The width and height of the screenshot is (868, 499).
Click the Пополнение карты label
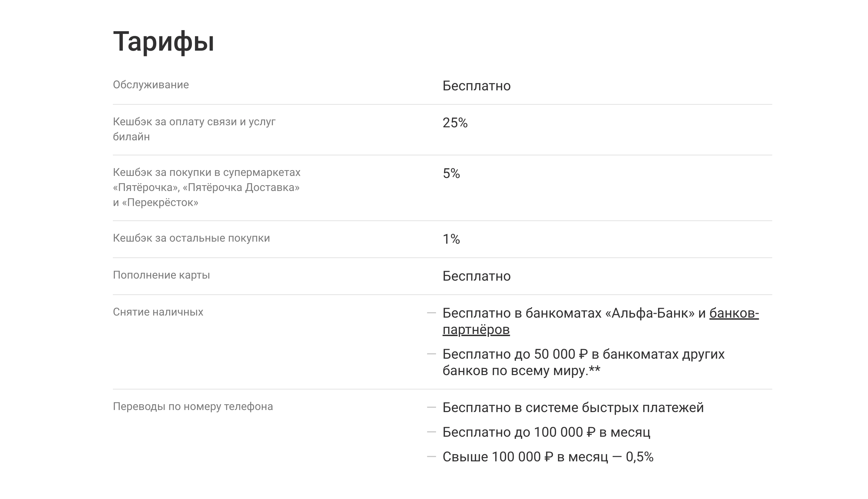161,275
